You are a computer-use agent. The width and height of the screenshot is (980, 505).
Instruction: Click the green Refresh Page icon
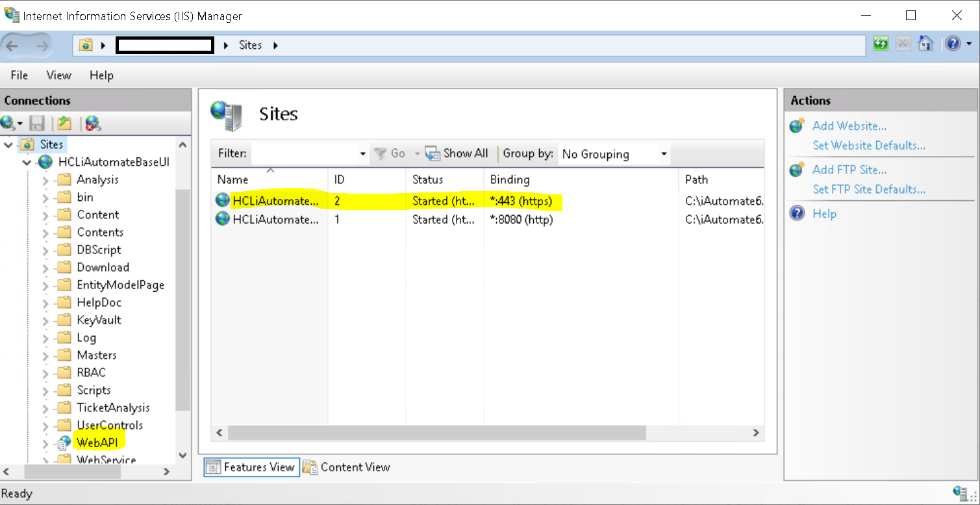pos(881,44)
